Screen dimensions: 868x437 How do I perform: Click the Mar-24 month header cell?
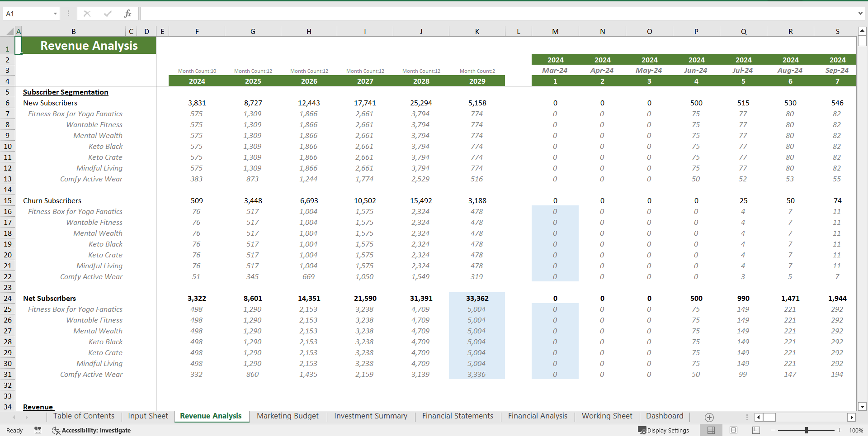click(x=555, y=70)
